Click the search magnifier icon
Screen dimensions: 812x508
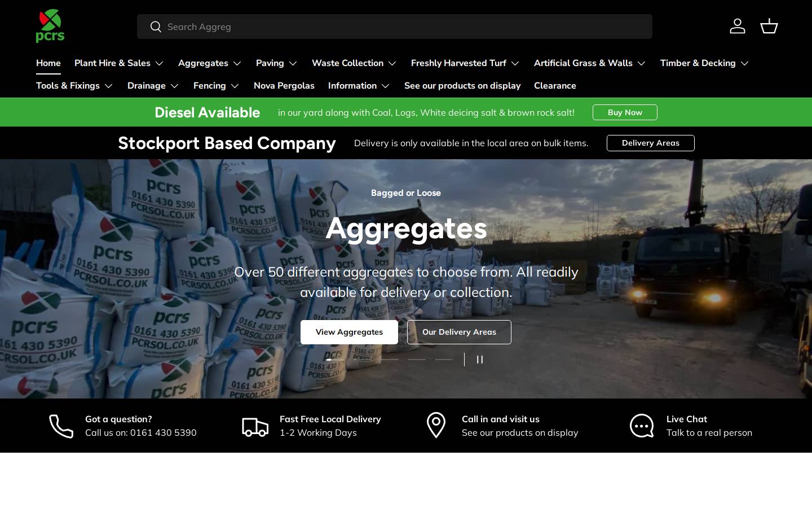click(156, 27)
